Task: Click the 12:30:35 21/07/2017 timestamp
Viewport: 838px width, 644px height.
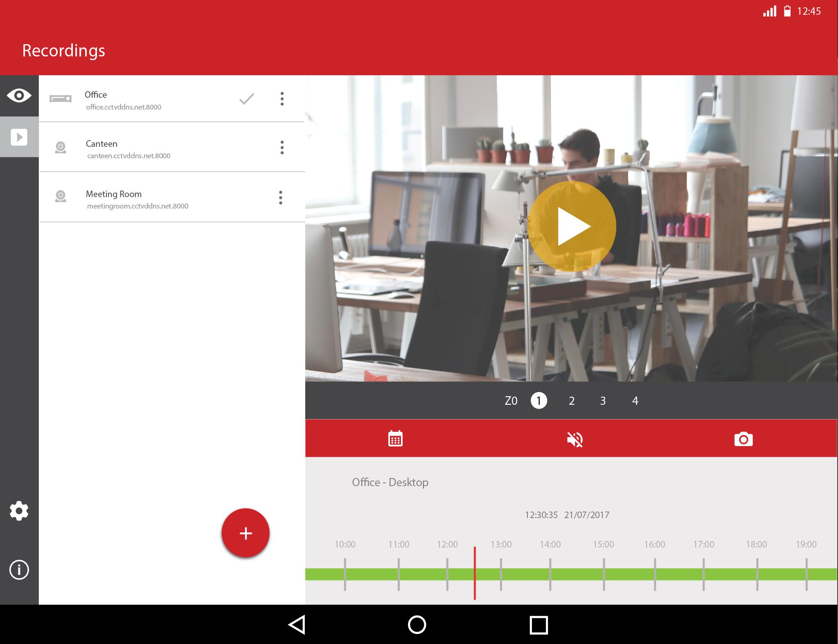Action: click(x=567, y=515)
